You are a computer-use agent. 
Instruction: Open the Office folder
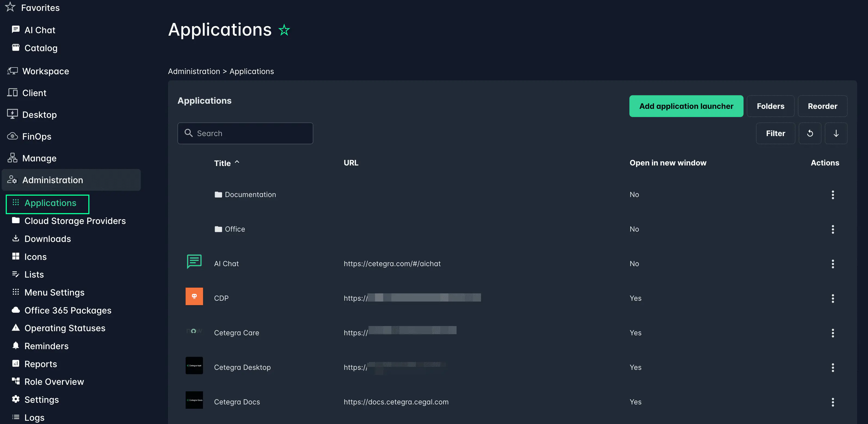(235, 229)
